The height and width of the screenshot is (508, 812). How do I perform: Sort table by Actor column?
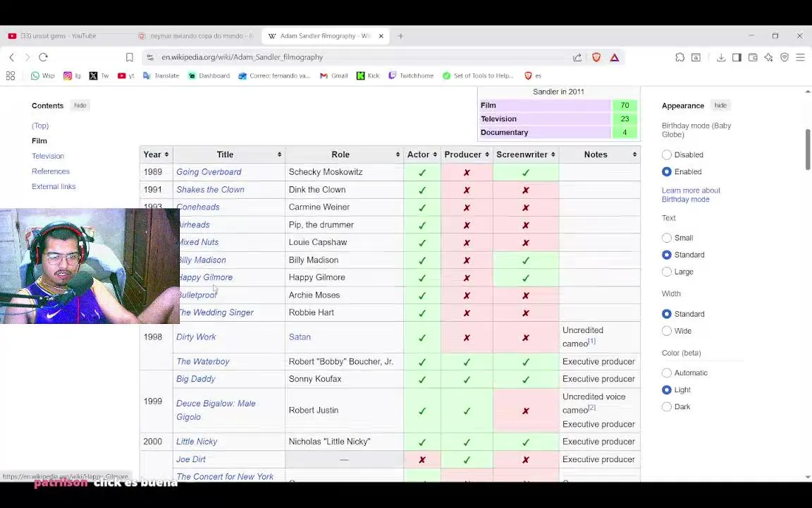422,155
